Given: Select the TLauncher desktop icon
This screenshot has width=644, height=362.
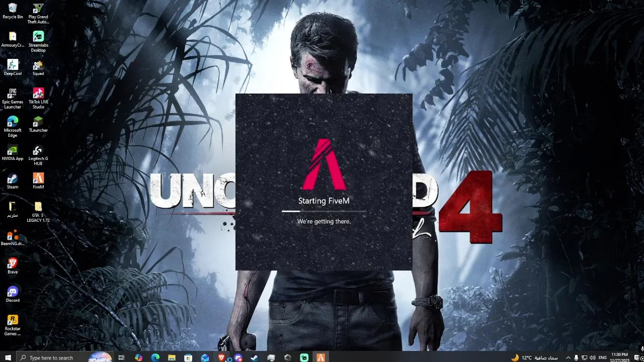Looking at the screenshot, I should [38, 125].
